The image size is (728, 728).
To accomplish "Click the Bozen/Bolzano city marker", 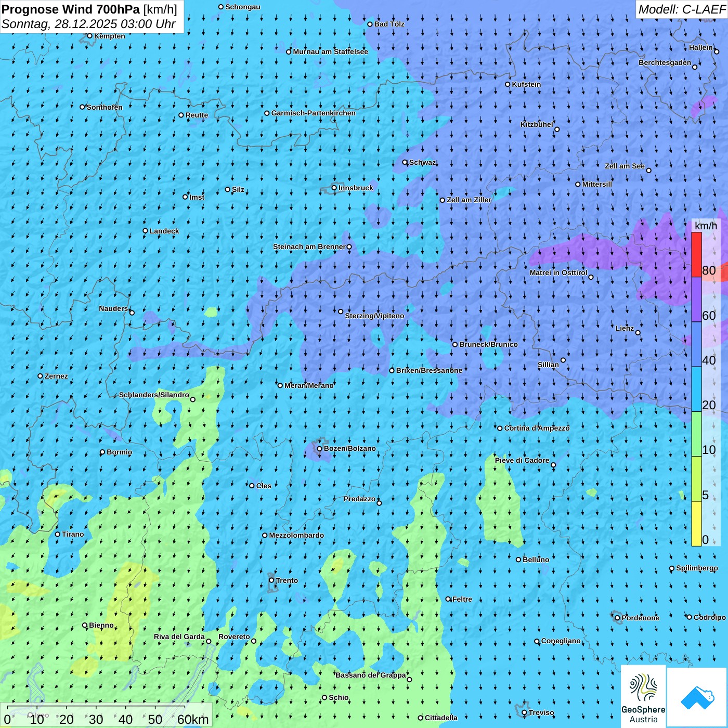I will 320,449.
